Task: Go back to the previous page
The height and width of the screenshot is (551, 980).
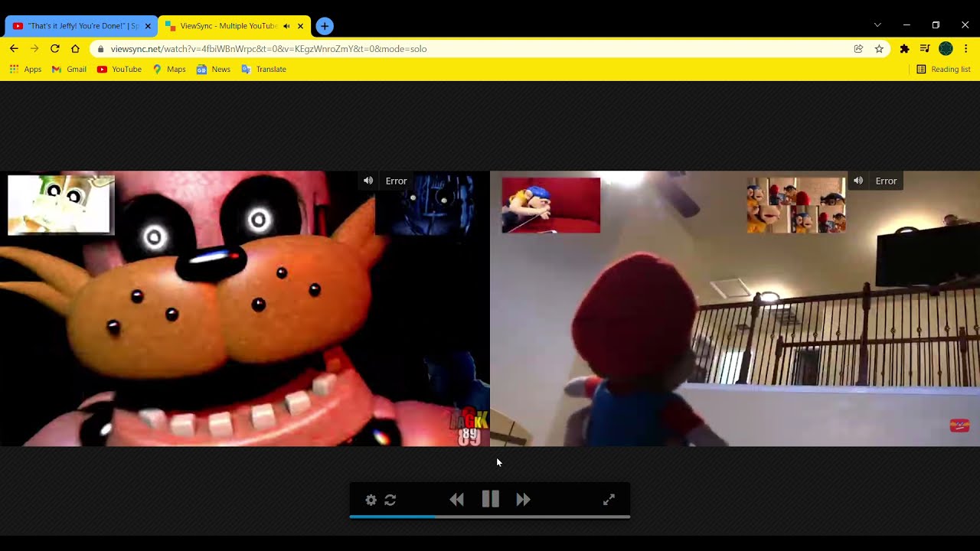Action: click(14, 48)
